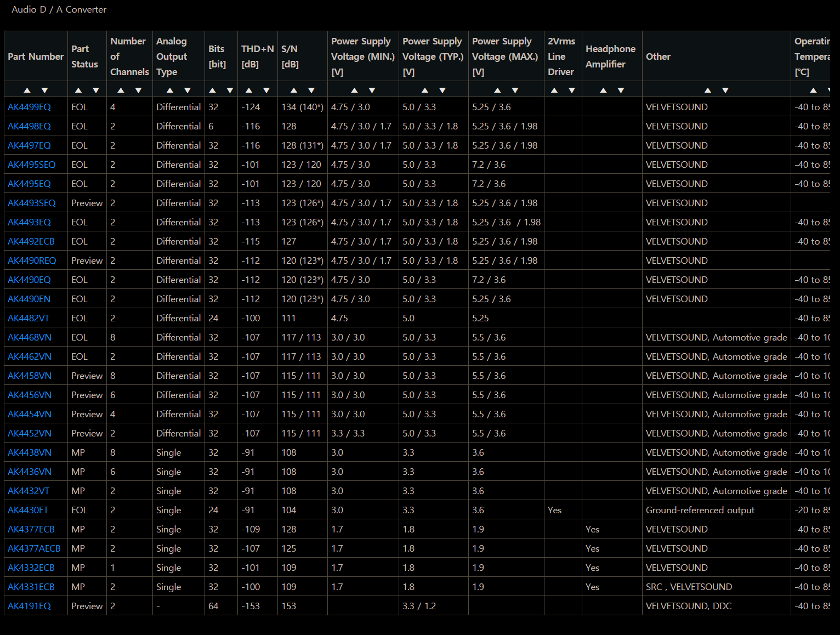Open the AK4454VN part link
Viewport: 840px width, 635px height.
click(30, 414)
